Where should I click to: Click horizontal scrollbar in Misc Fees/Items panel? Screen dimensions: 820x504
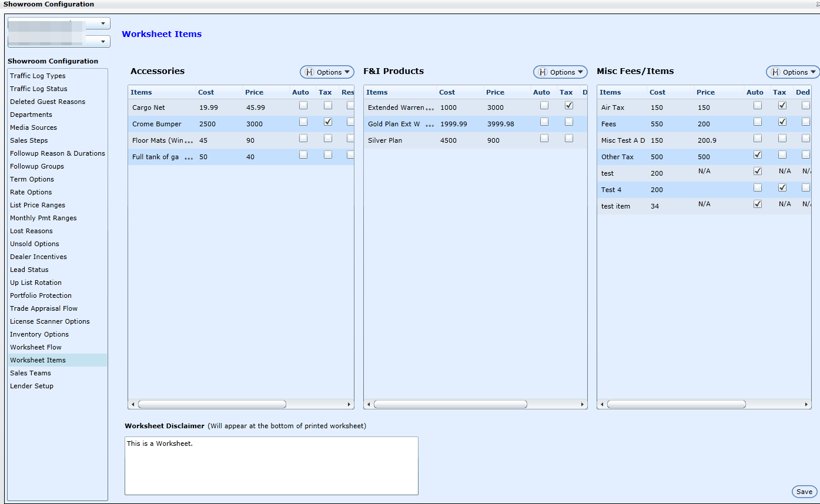[x=676, y=404]
